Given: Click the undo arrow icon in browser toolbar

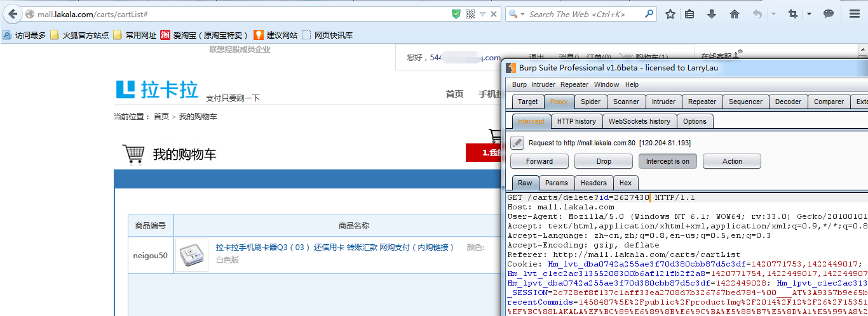Looking at the screenshot, I should [x=757, y=14].
